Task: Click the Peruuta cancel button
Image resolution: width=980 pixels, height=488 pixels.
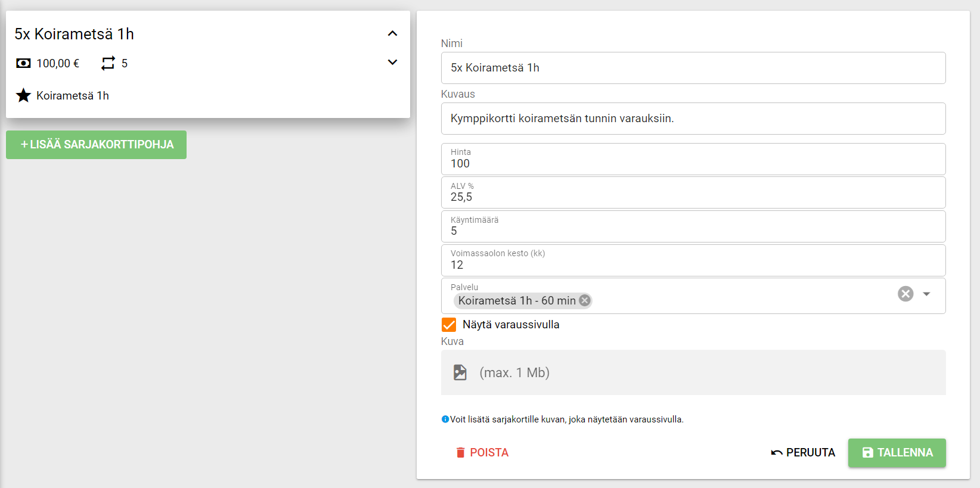Action: coord(802,453)
